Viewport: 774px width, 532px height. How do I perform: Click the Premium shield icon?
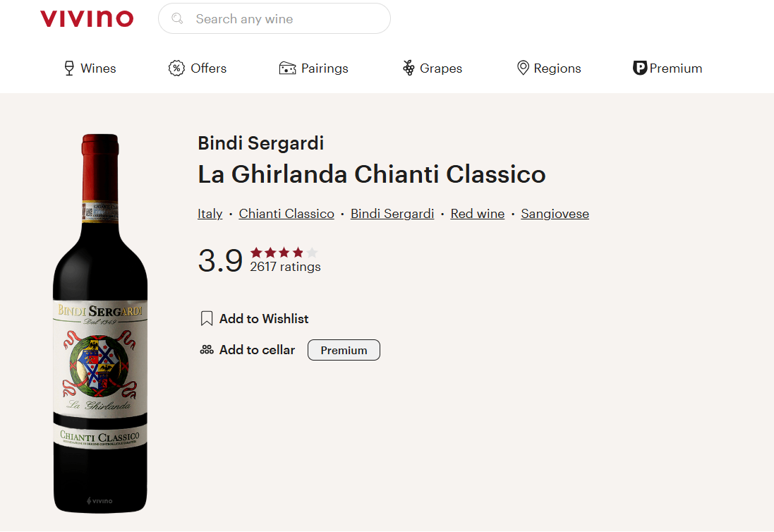[x=640, y=68]
